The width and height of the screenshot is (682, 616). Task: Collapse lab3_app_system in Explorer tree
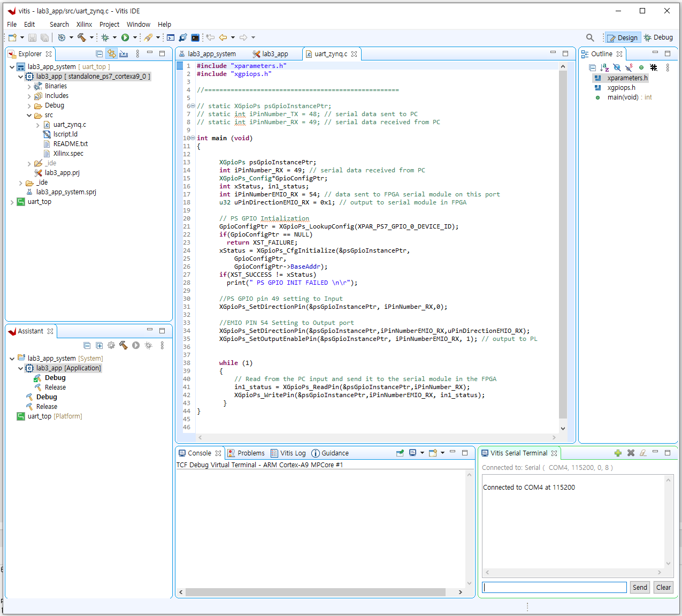click(x=12, y=67)
